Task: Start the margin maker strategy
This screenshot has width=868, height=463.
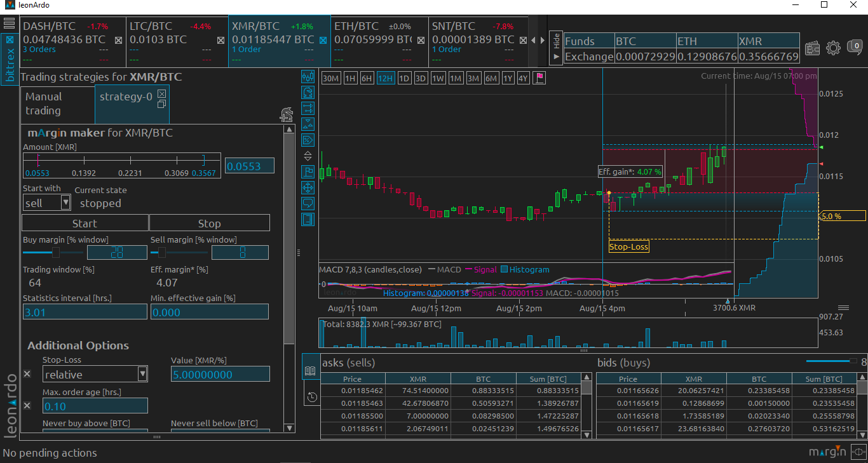Action: coord(85,223)
